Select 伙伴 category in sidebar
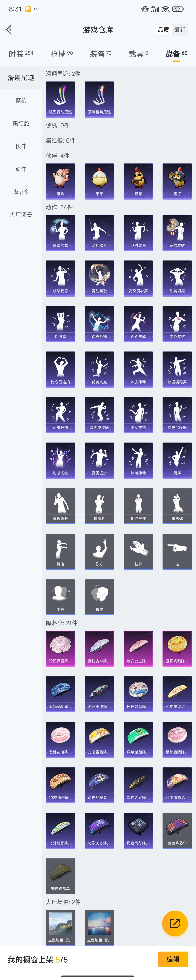The width and height of the screenshot is (196, 980). point(21,146)
